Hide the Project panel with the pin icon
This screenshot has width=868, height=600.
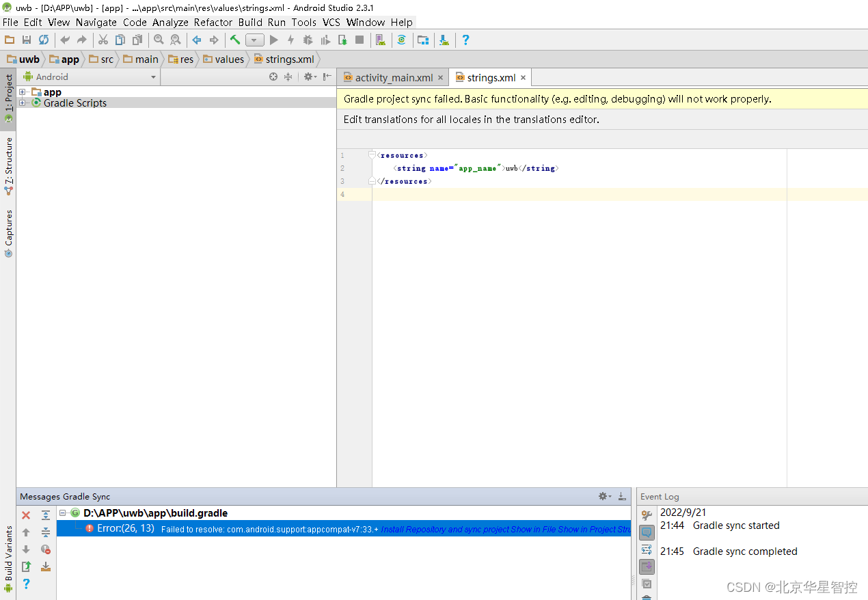pos(327,77)
